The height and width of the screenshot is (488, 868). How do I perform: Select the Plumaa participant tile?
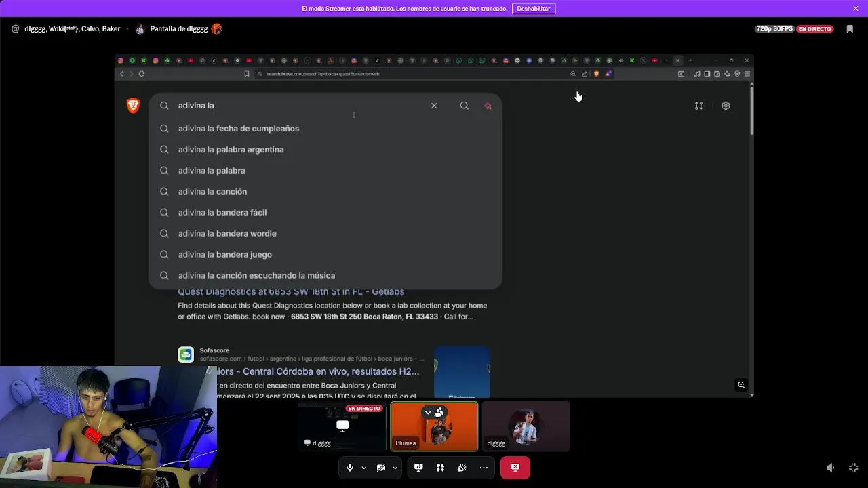434,426
